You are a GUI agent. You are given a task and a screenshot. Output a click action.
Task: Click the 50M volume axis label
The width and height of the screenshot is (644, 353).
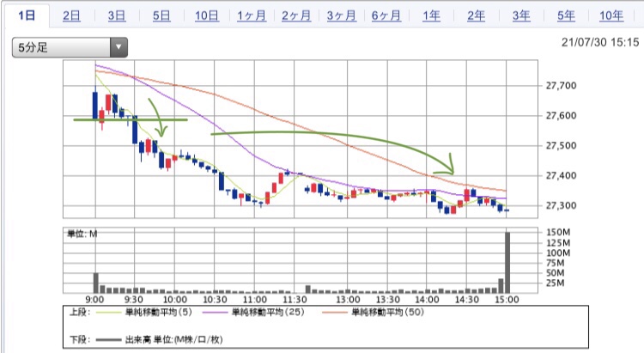pyautogui.click(x=556, y=273)
